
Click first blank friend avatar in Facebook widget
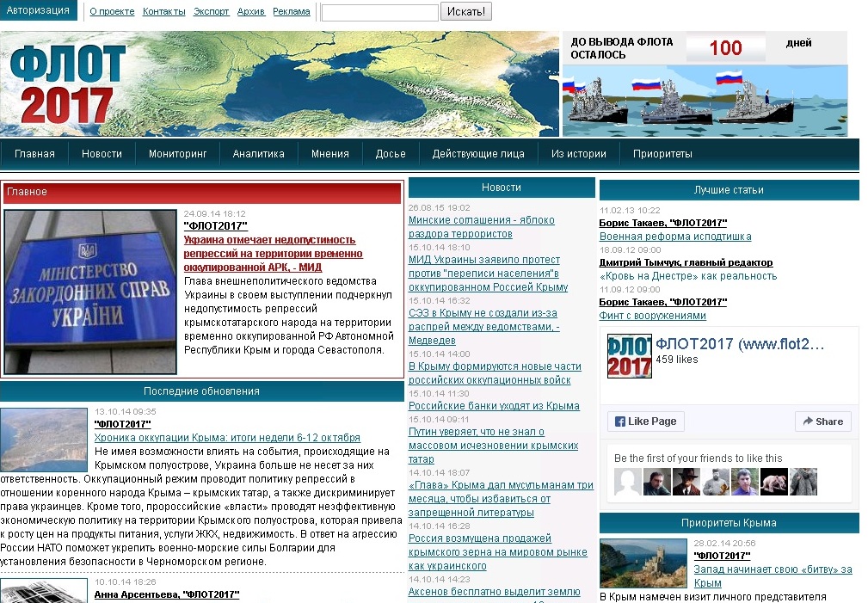[x=628, y=481]
